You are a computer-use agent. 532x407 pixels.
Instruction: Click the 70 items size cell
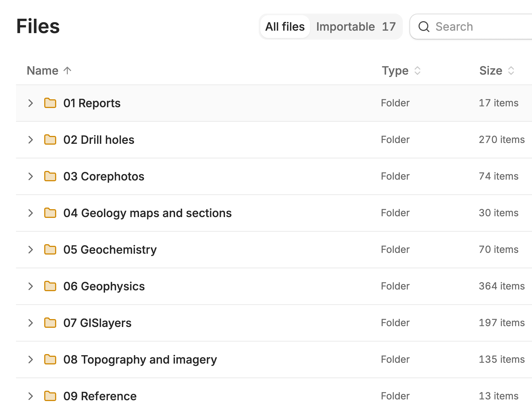click(499, 250)
